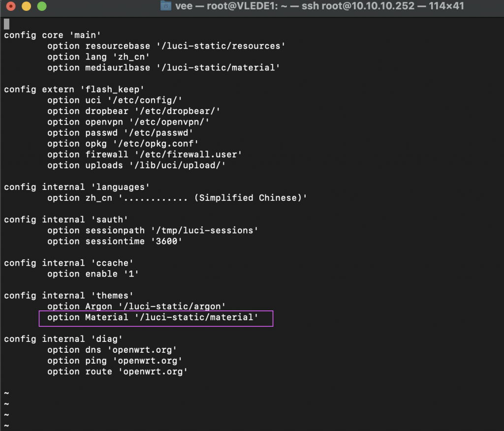Click the line with sessiontime '3600'
The height and width of the screenshot is (431, 504).
coord(115,242)
